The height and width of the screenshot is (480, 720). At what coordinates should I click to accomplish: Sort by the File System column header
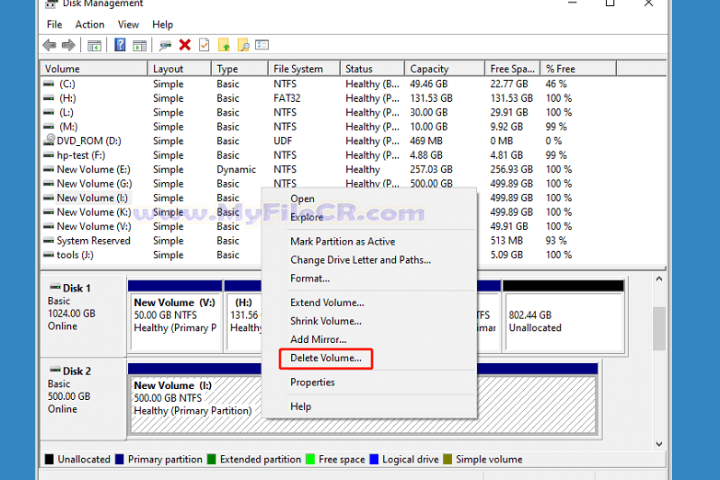click(x=304, y=69)
